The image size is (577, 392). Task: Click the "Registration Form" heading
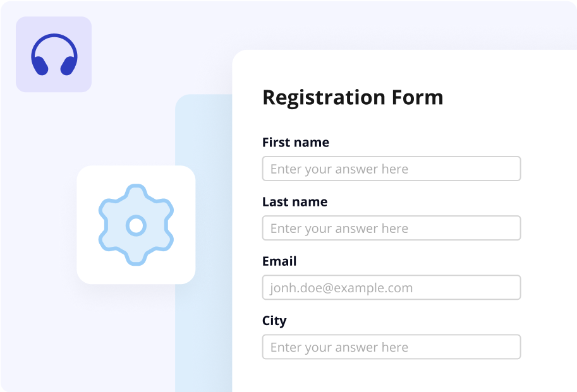pyautogui.click(x=353, y=98)
